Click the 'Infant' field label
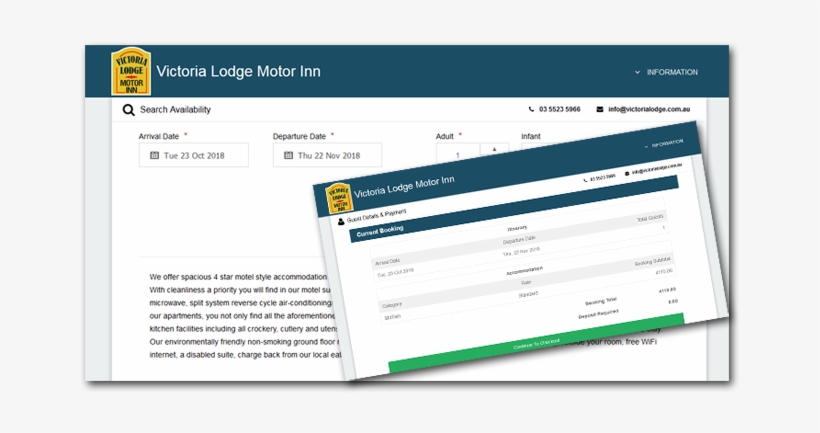Screen dimensions: 820x433 click(x=531, y=136)
